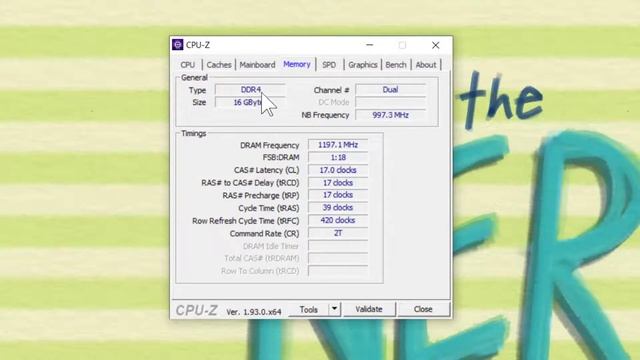Click the Row Refresh Cycle Time label
Image resolution: width=640 pixels, height=360 pixels.
[x=246, y=221]
